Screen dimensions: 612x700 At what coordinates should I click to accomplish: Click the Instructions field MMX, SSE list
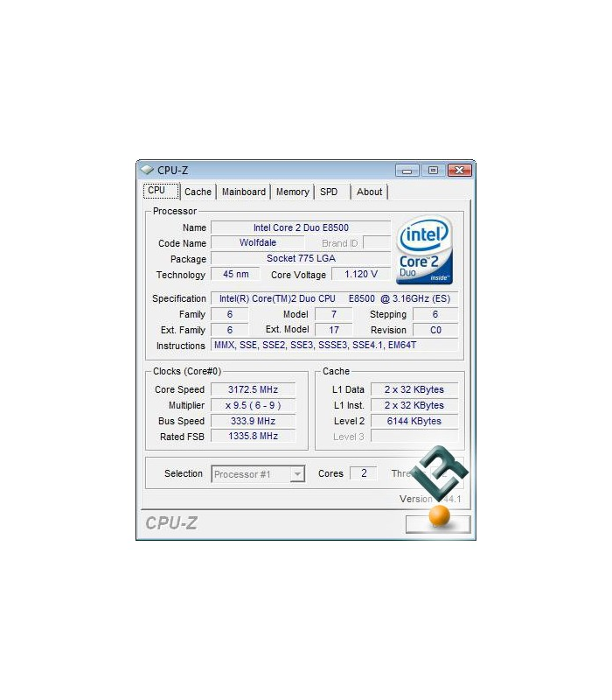click(334, 345)
